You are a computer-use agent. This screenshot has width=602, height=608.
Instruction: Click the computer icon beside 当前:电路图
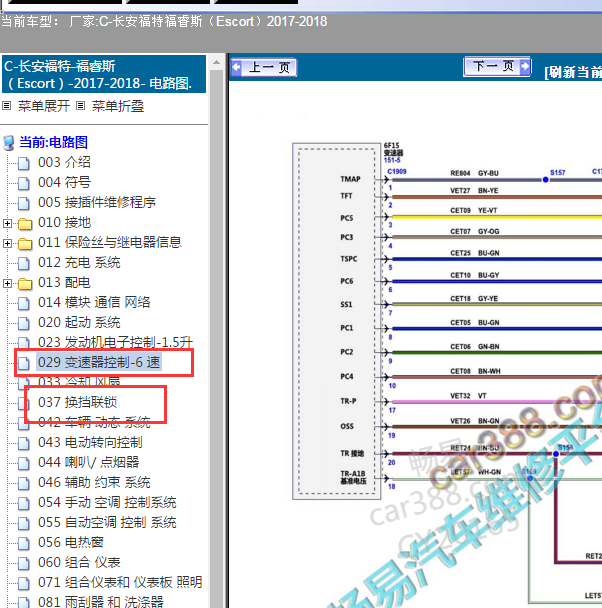coord(9,143)
